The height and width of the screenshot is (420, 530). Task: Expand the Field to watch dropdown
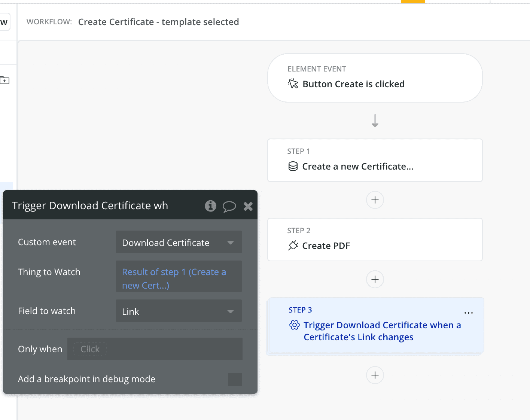[x=179, y=311]
